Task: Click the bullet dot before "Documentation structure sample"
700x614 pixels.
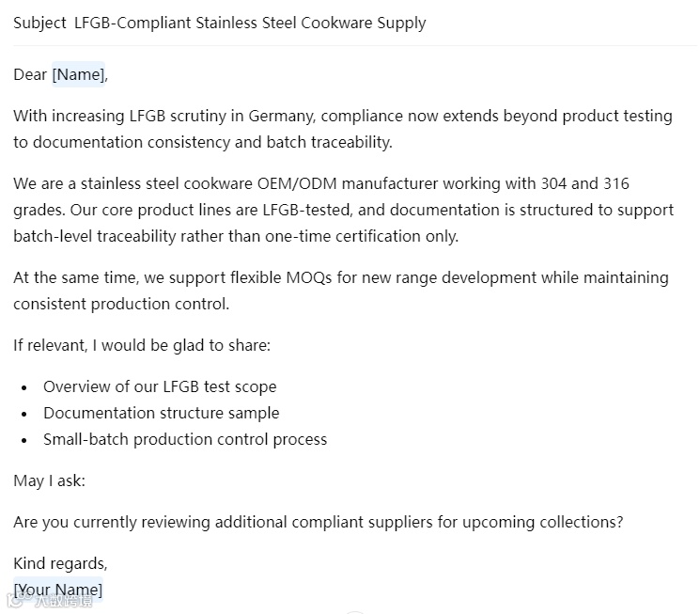Action: [24, 414]
